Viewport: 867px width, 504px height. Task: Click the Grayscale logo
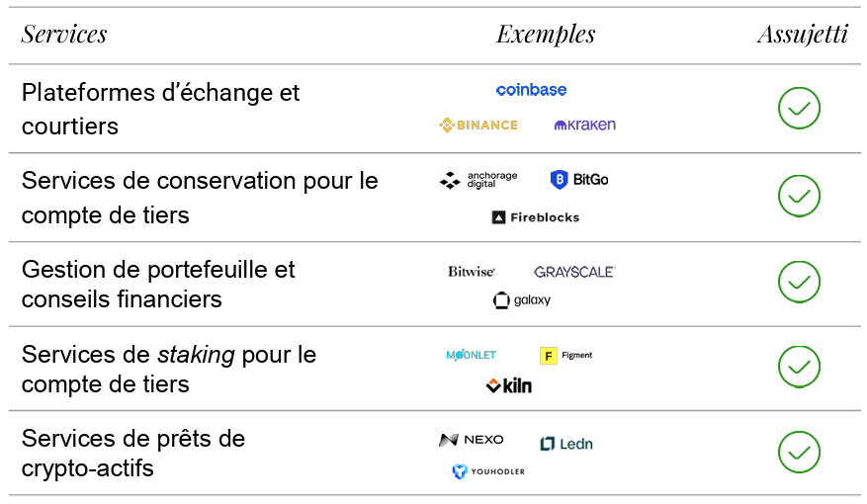tap(574, 272)
